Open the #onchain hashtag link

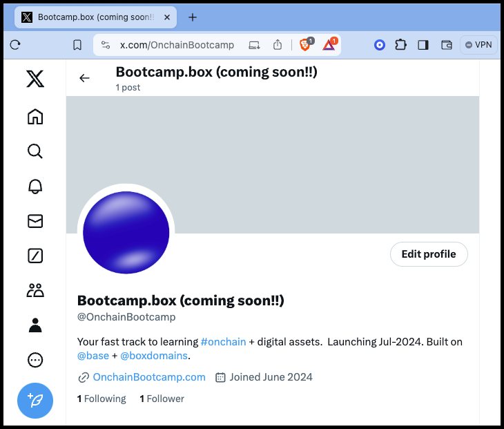click(x=224, y=341)
